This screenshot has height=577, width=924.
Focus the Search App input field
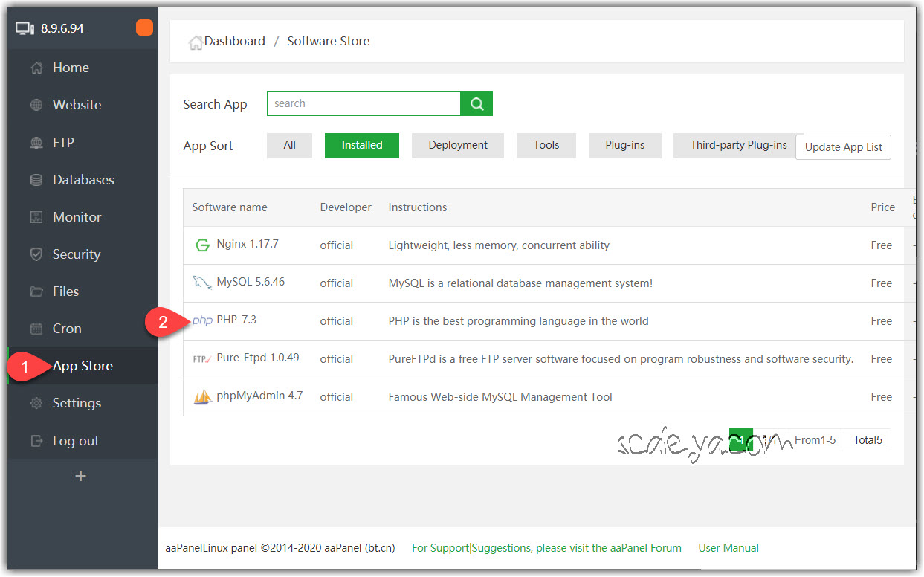364,104
